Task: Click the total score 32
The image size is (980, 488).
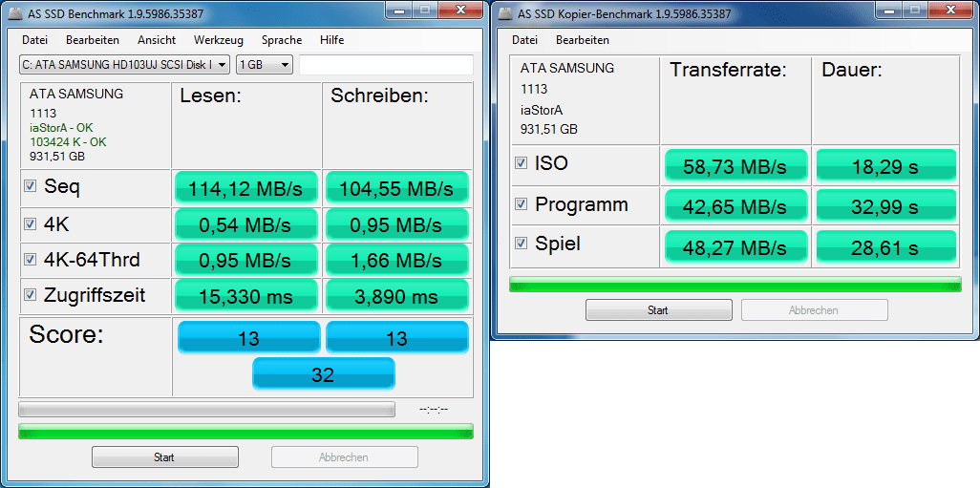Action: click(324, 373)
